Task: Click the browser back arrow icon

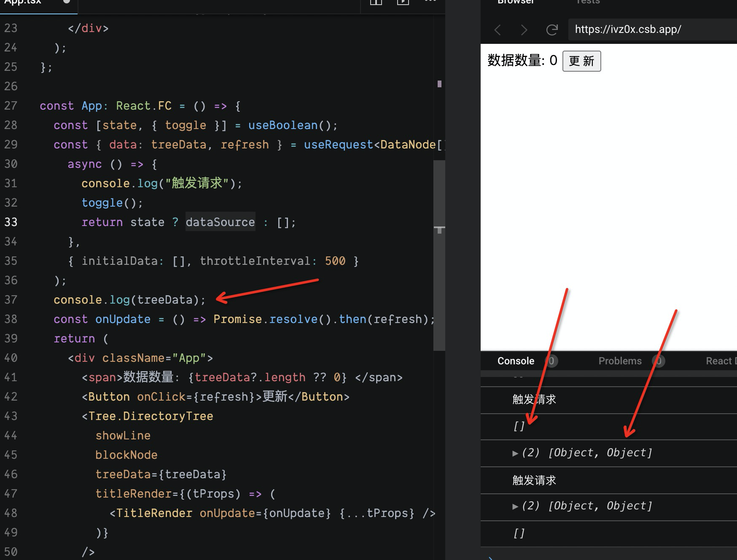Action: click(498, 30)
